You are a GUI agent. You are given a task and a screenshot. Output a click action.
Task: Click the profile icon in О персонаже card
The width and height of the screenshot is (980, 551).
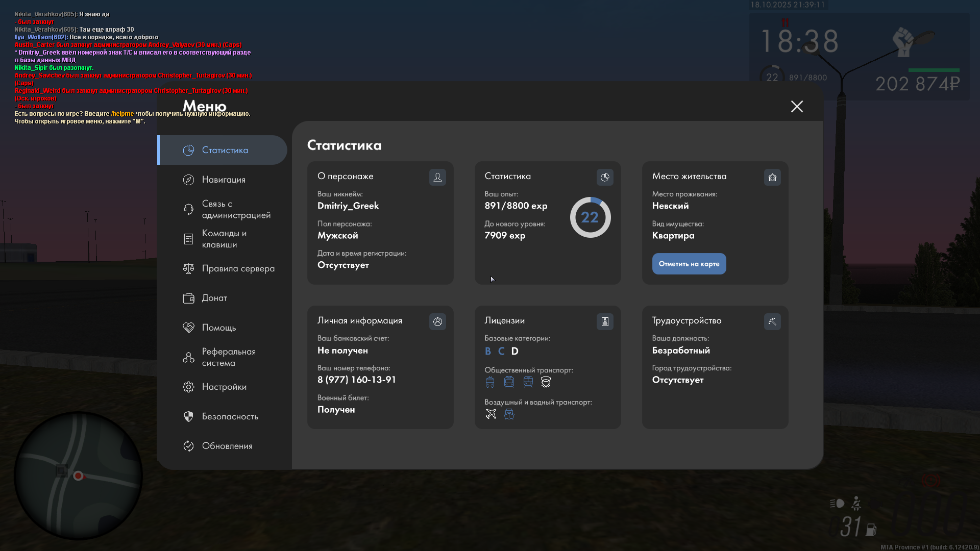pos(437,177)
